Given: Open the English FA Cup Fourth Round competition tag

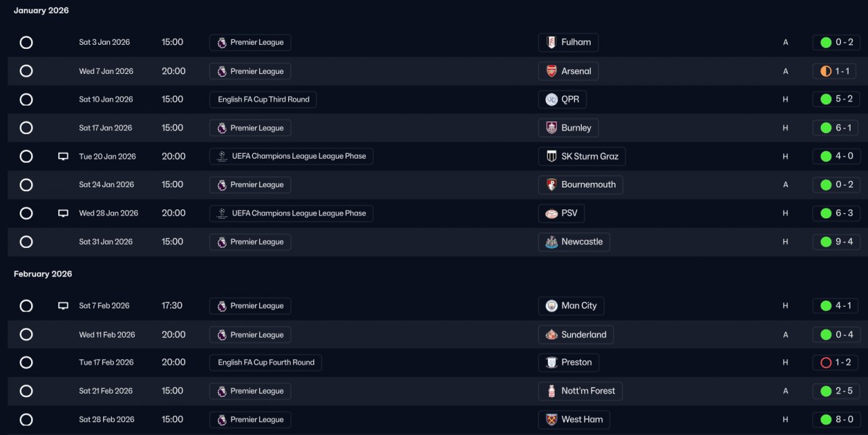Looking at the screenshot, I should tap(266, 362).
